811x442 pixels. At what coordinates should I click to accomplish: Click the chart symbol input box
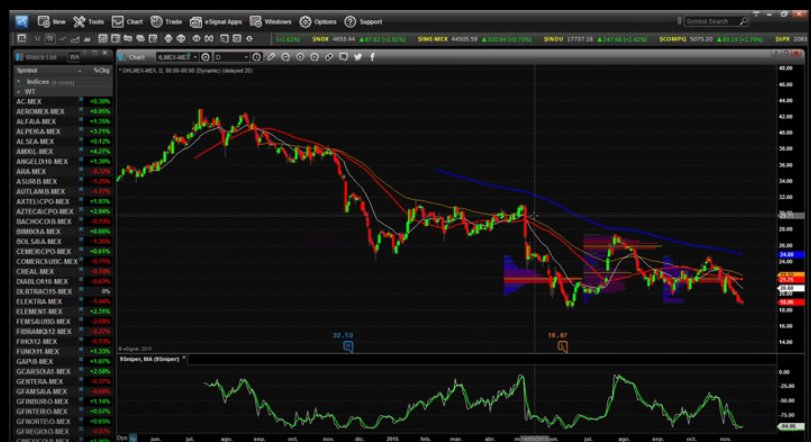[175, 57]
